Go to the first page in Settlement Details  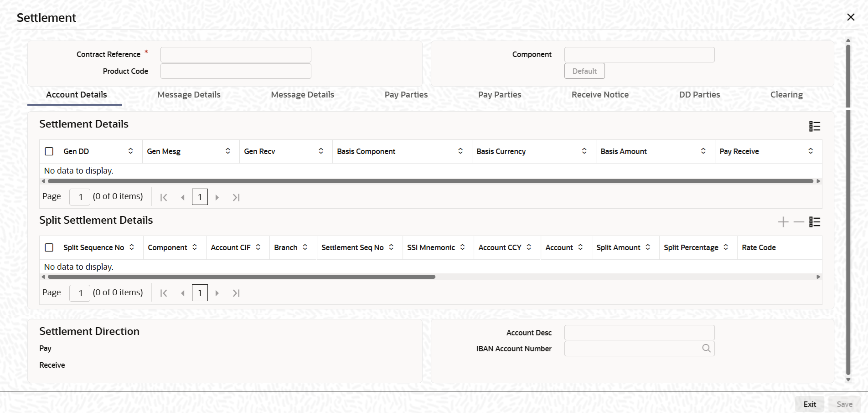pos(164,197)
